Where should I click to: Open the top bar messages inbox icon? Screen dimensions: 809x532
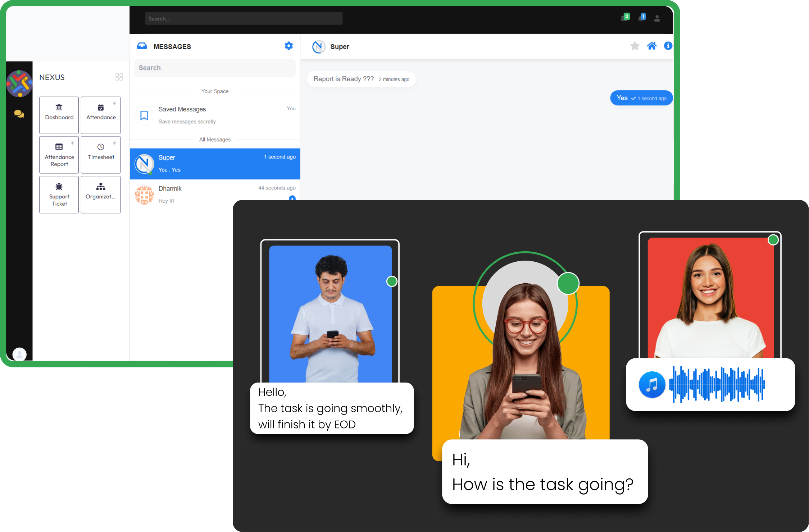[x=625, y=18]
